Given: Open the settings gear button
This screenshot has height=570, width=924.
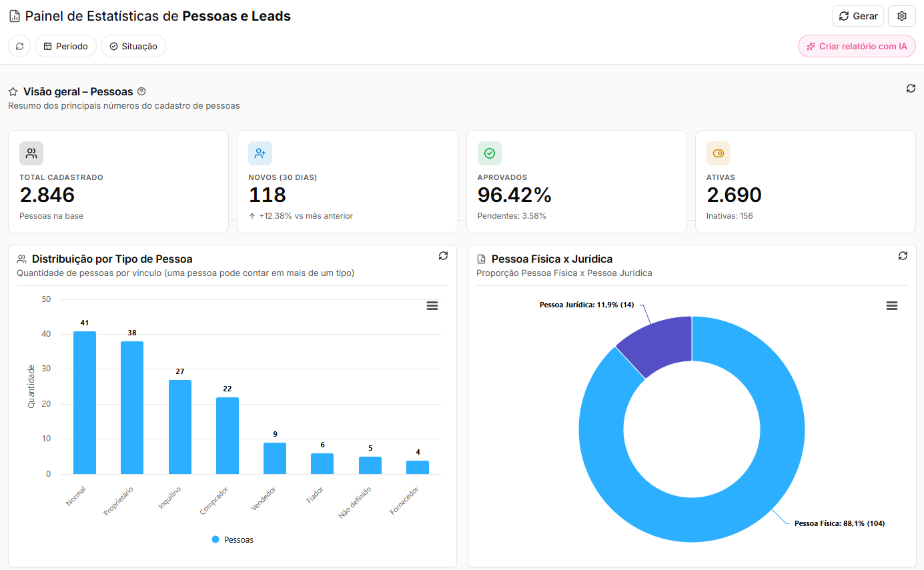Looking at the screenshot, I should (902, 16).
